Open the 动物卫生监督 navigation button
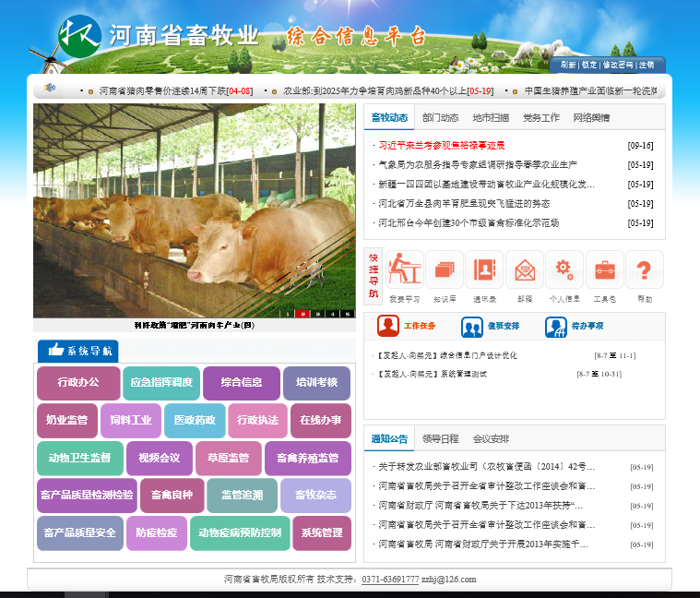 point(80,459)
